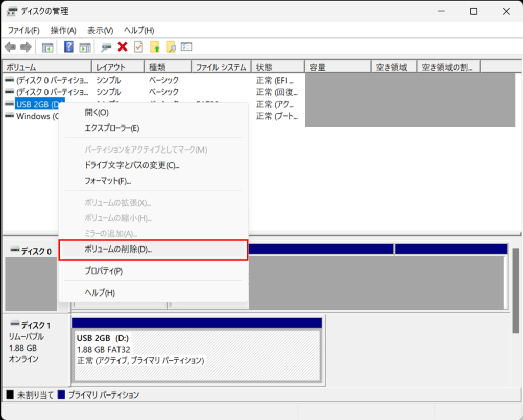Image resolution: width=523 pixels, height=420 pixels.
Task: Click greyed ボリュームの縮小(H)... entry
Action: (x=153, y=218)
